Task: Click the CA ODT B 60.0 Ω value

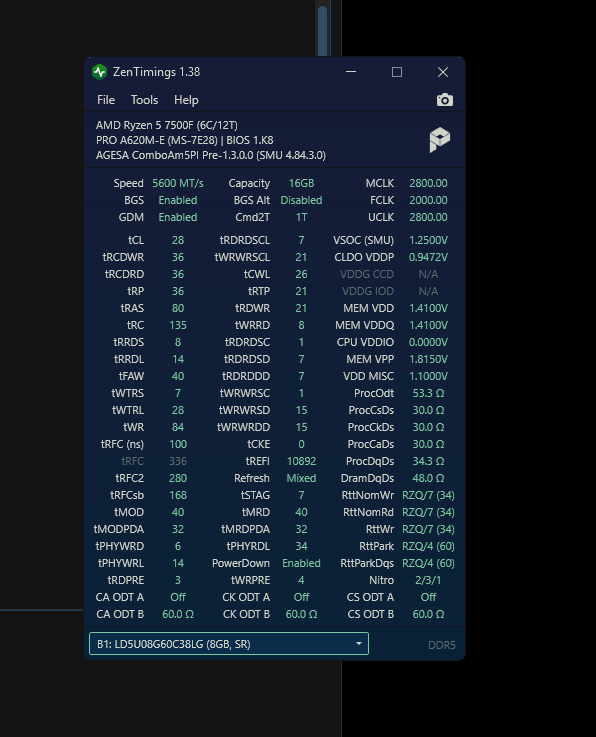Action: pos(178,614)
